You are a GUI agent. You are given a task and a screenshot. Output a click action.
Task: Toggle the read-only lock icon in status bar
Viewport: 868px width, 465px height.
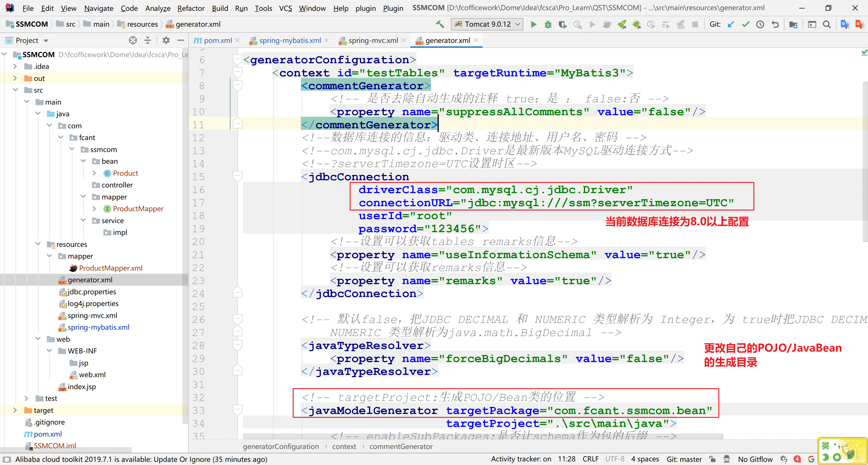[712, 459]
